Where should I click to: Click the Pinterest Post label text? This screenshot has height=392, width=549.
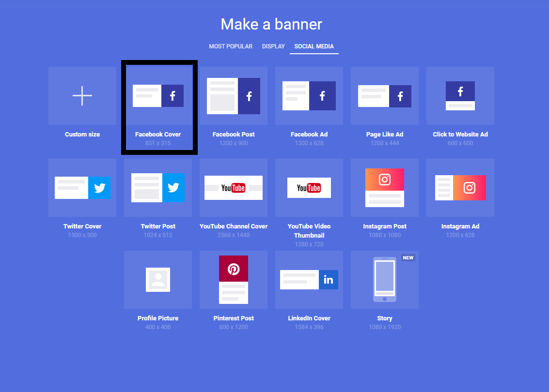234,318
